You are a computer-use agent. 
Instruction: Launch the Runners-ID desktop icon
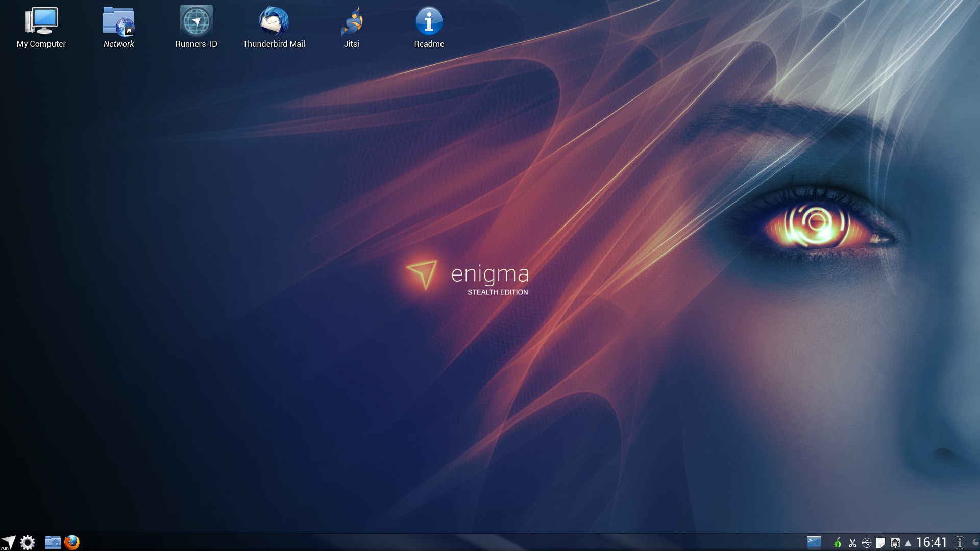(x=196, y=28)
